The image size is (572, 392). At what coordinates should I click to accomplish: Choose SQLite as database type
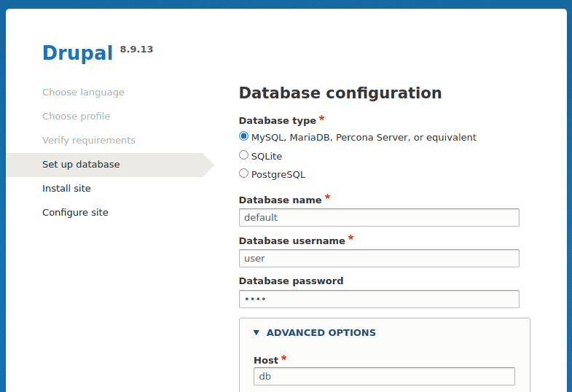coord(243,155)
